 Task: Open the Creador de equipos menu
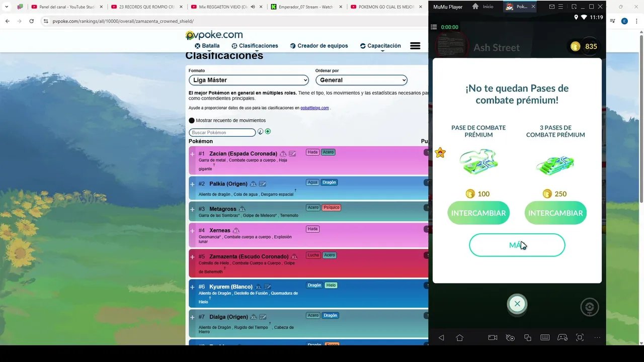point(319,46)
